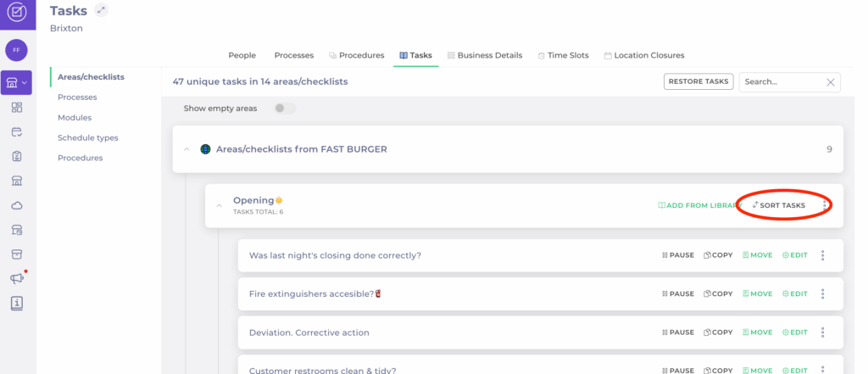Image resolution: width=868 pixels, height=374 pixels.
Task: Collapse Areas/checklists from FAST BURGER section
Action: point(186,149)
